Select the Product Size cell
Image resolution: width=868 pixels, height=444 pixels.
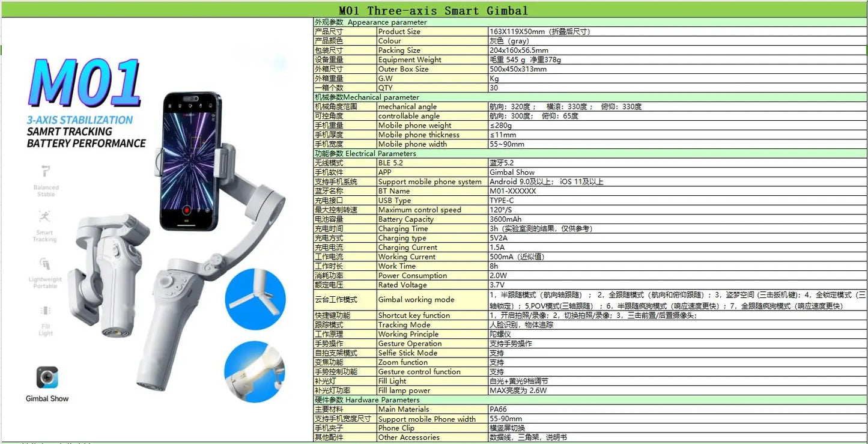(x=432, y=31)
